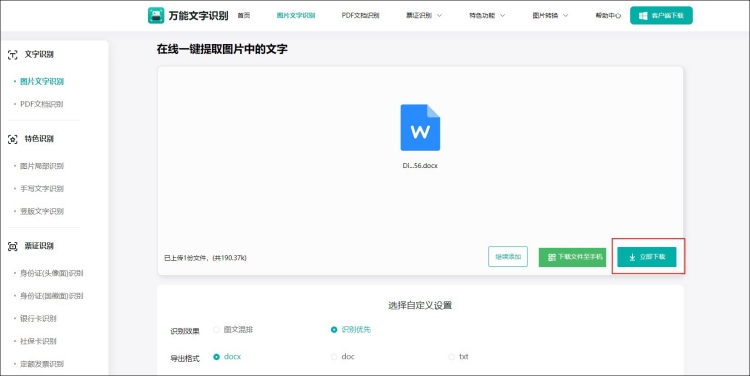The height and width of the screenshot is (376, 750).
Task: Click the 票证识别 sidebar section title
Action: point(39,246)
